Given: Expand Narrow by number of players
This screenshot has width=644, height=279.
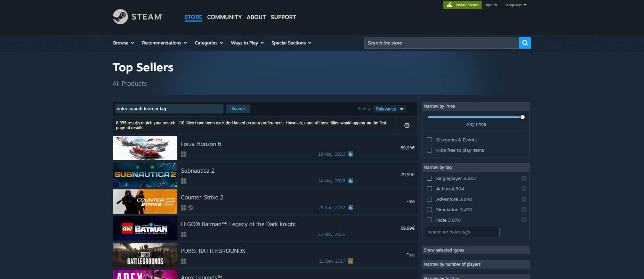Looking at the screenshot, I should pos(476,264).
